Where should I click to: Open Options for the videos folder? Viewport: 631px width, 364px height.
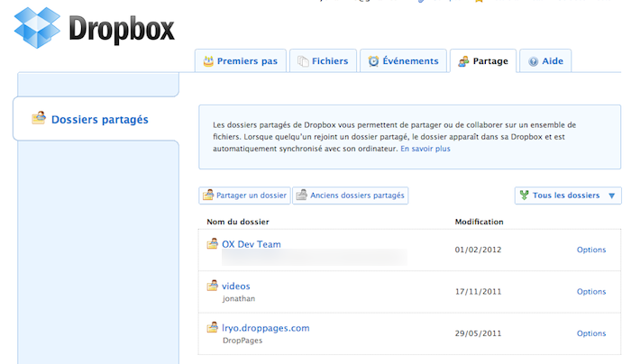coord(590,291)
